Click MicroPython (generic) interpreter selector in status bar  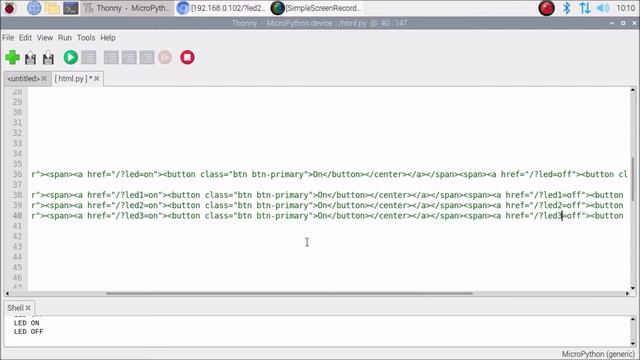598,354
